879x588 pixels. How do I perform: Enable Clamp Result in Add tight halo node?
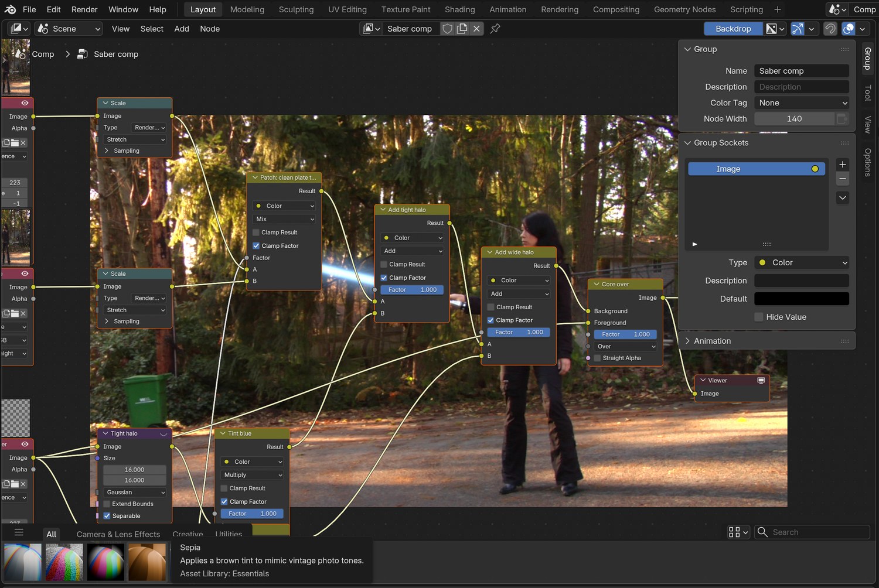(x=384, y=265)
